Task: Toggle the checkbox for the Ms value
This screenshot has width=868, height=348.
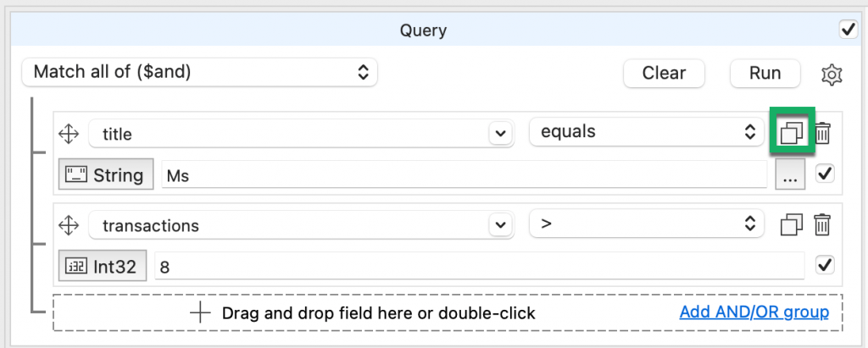Action: pos(824,174)
